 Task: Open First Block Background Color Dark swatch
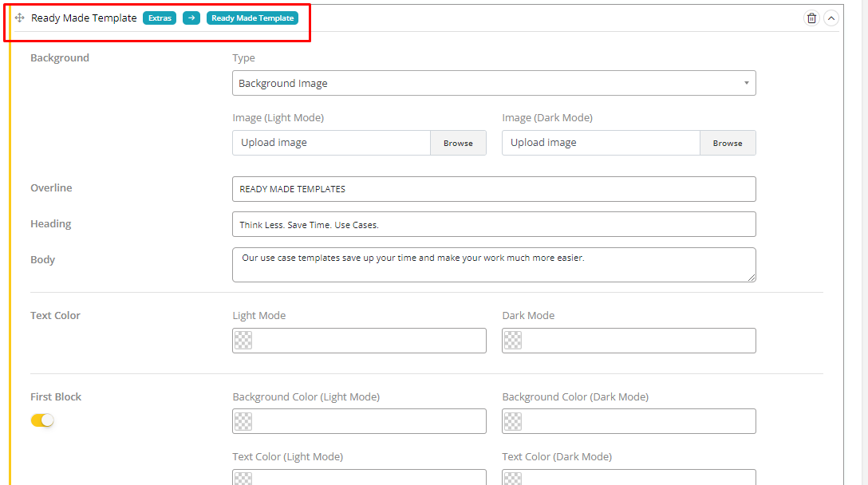pyautogui.click(x=513, y=421)
